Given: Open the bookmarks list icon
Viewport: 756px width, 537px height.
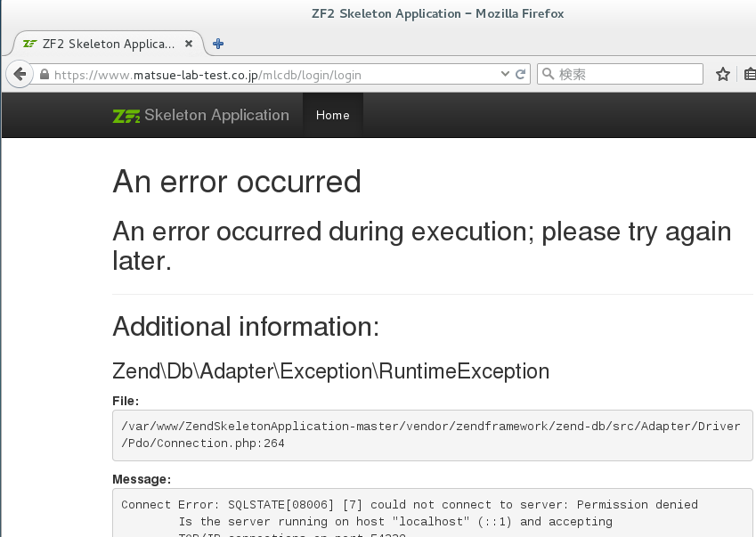Looking at the screenshot, I should [x=749, y=75].
